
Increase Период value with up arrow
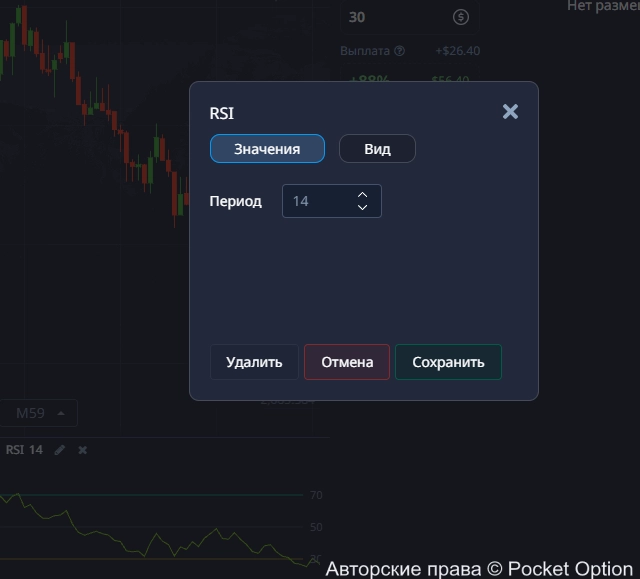(x=362, y=195)
